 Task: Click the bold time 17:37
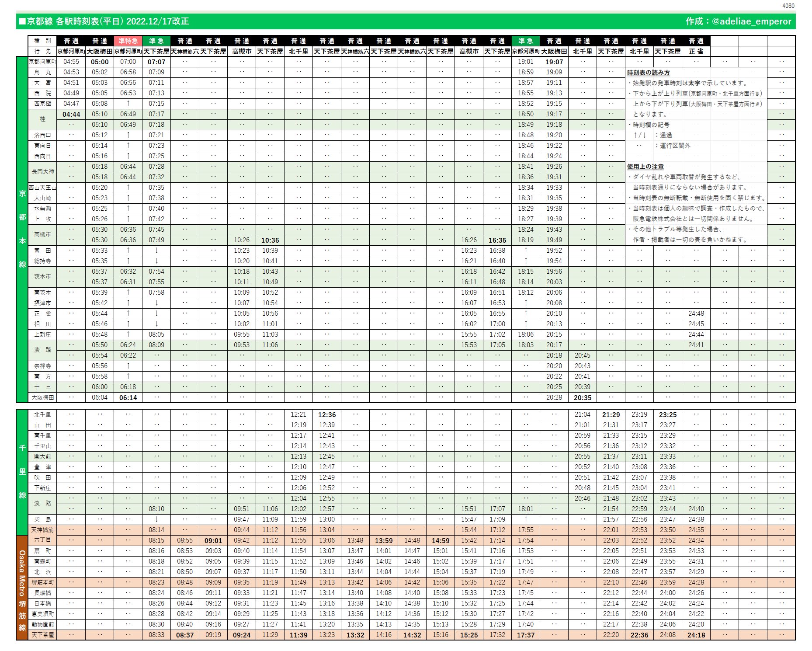point(526,635)
